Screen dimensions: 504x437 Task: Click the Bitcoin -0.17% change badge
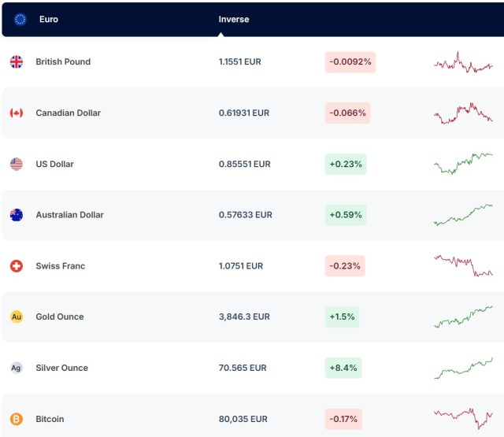pos(347,419)
